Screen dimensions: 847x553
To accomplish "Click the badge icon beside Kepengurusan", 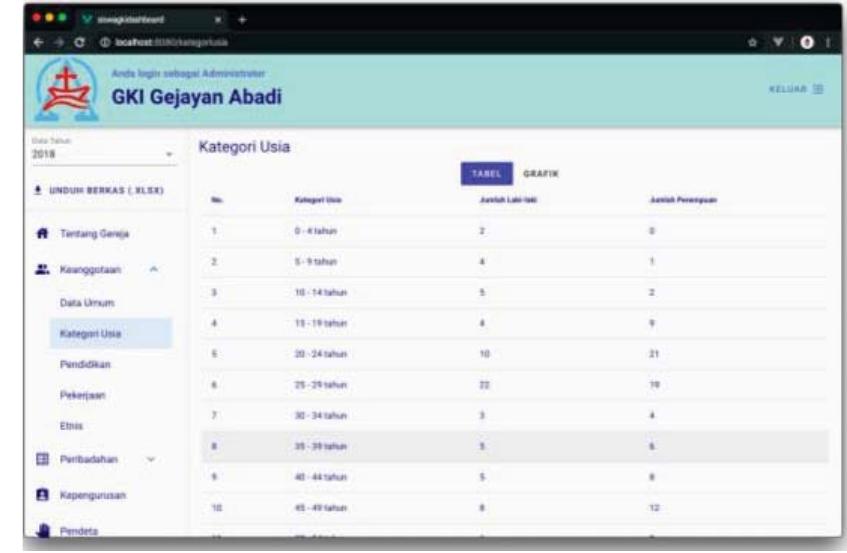I will [42, 495].
